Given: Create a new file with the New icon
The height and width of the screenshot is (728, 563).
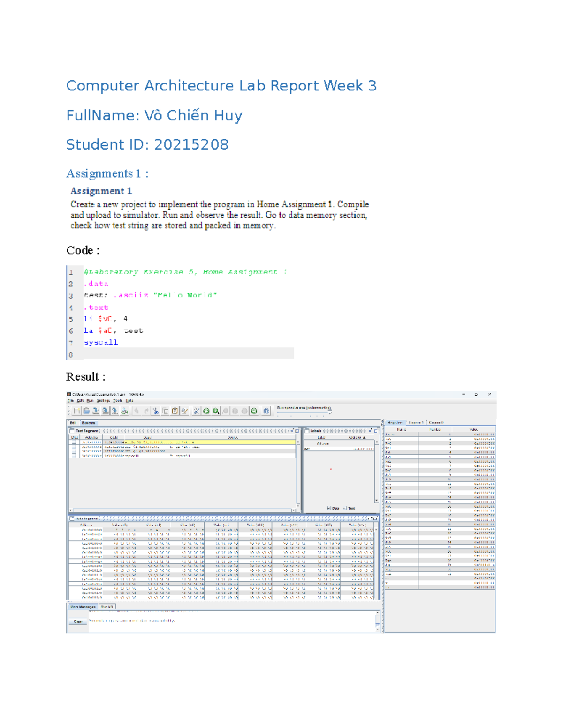Looking at the screenshot, I should (x=76, y=411).
